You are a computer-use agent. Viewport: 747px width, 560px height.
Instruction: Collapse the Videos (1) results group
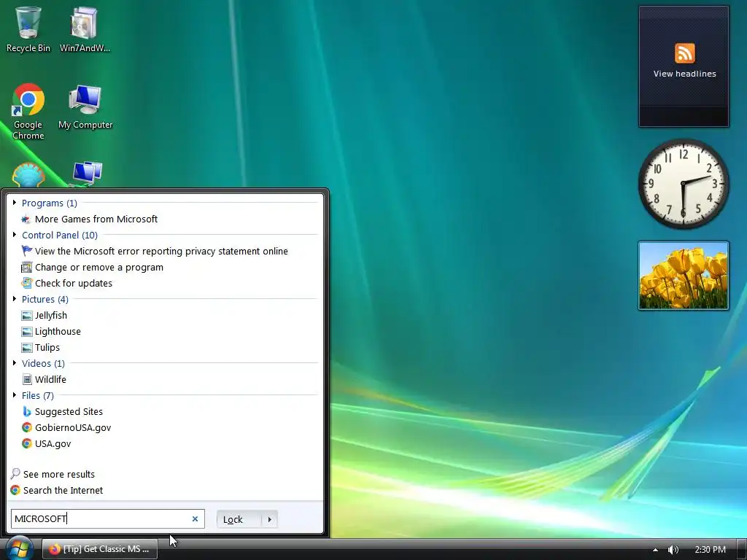[x=15, y=363]
